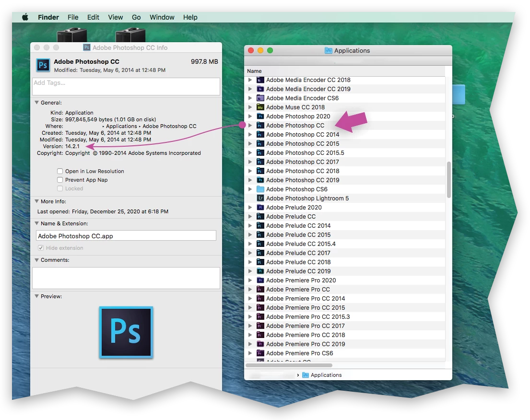Open the Help menu
Viewport: 530px width, 420px height.
click(x=190, y=17)
